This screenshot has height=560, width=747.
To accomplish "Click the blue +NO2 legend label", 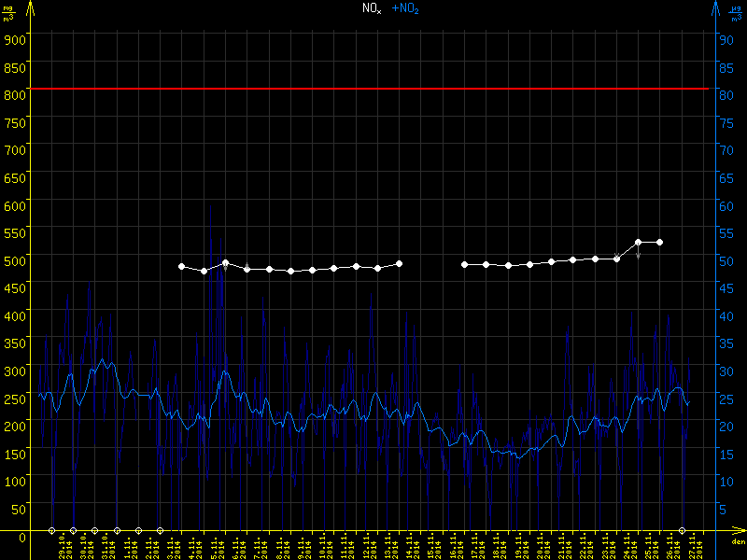I will click(x=404, y=8).
